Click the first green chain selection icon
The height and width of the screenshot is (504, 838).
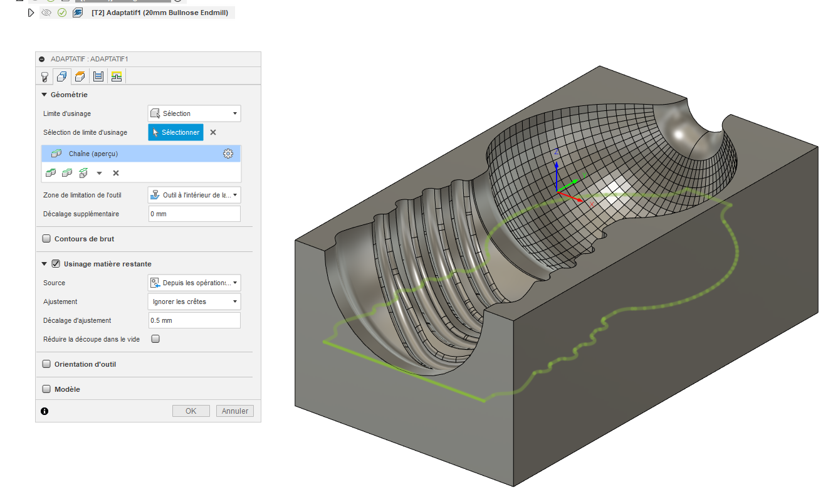tap(51, 173)
